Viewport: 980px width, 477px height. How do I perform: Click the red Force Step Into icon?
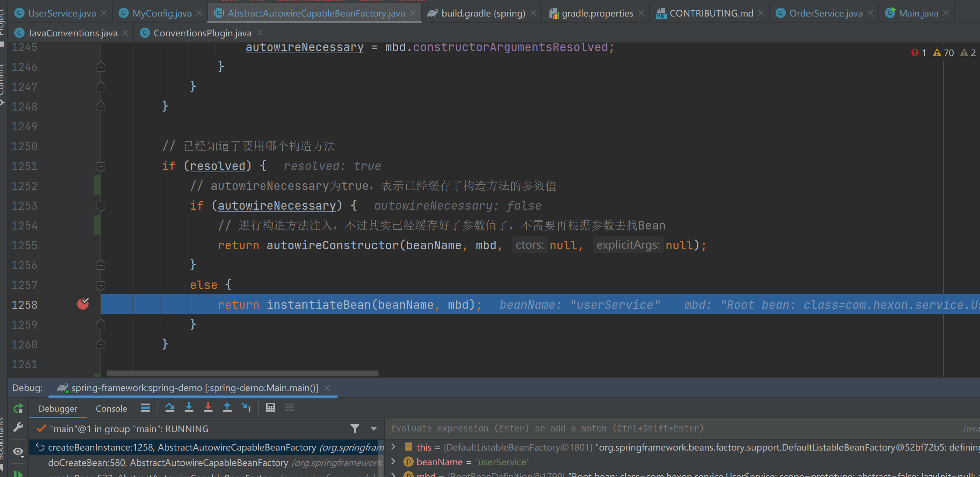[x=208, y=408]
